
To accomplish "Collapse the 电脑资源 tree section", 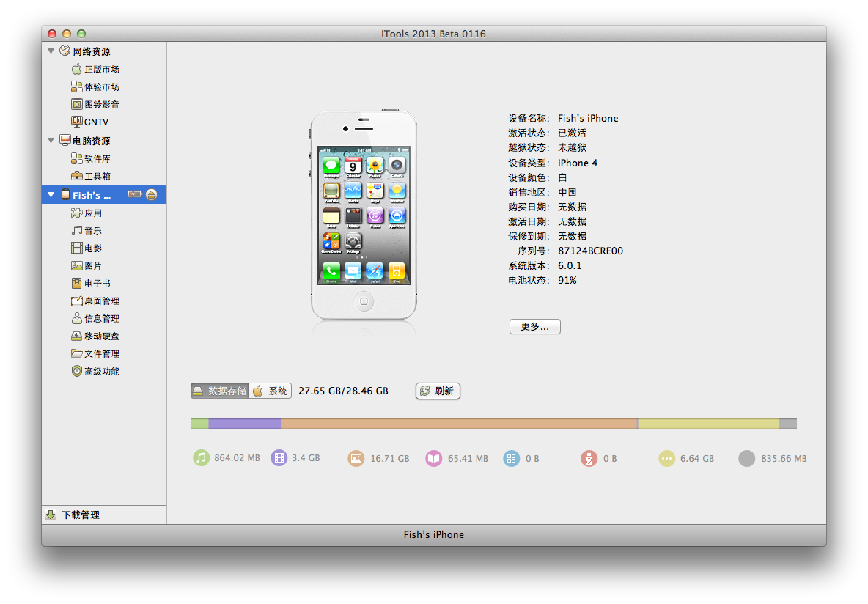I will pyautogui.click(x=51, y=141).
